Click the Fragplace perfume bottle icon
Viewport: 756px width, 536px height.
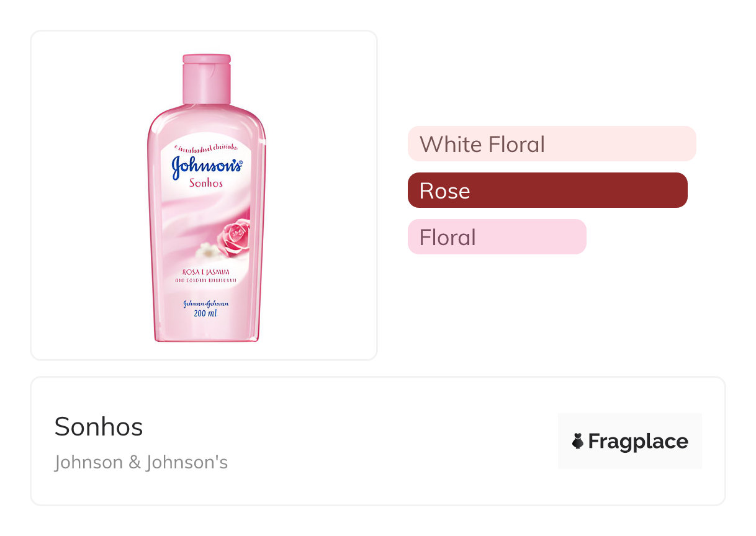(x=578, y=442)
